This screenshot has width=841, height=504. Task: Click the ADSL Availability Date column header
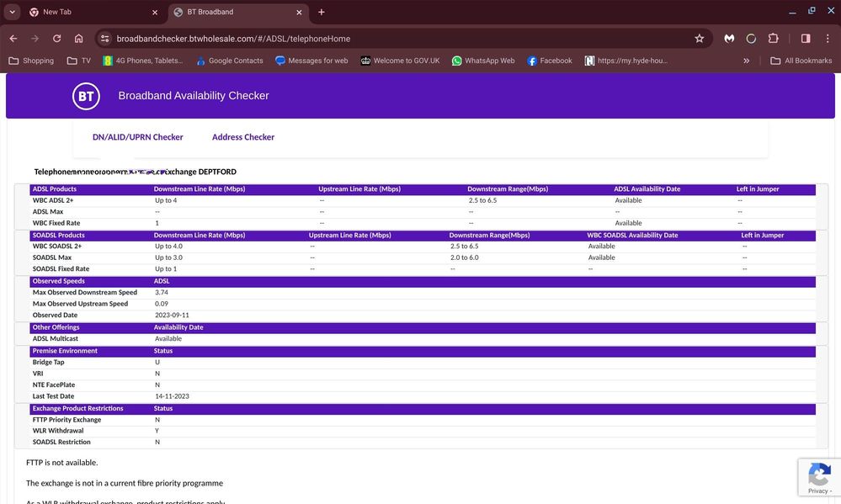point(647,188)
